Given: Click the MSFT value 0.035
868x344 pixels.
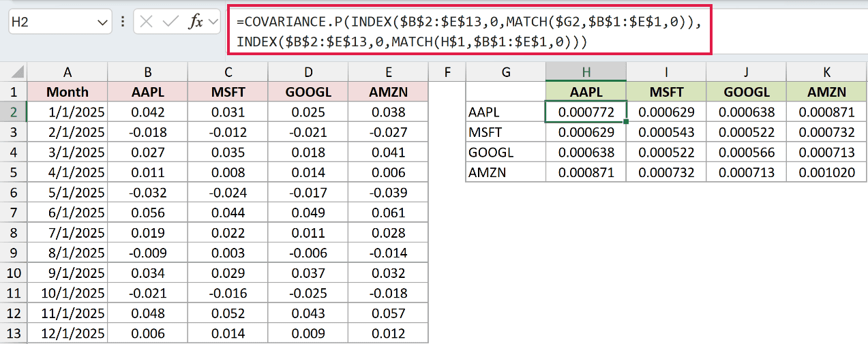Looking at the screenshot, I should 228,153.
